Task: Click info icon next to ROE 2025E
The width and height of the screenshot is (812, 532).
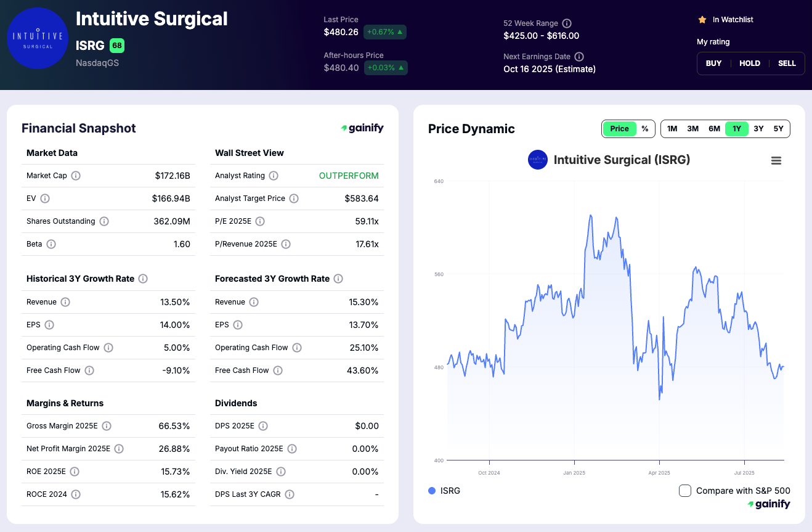Action: [75, 472]
